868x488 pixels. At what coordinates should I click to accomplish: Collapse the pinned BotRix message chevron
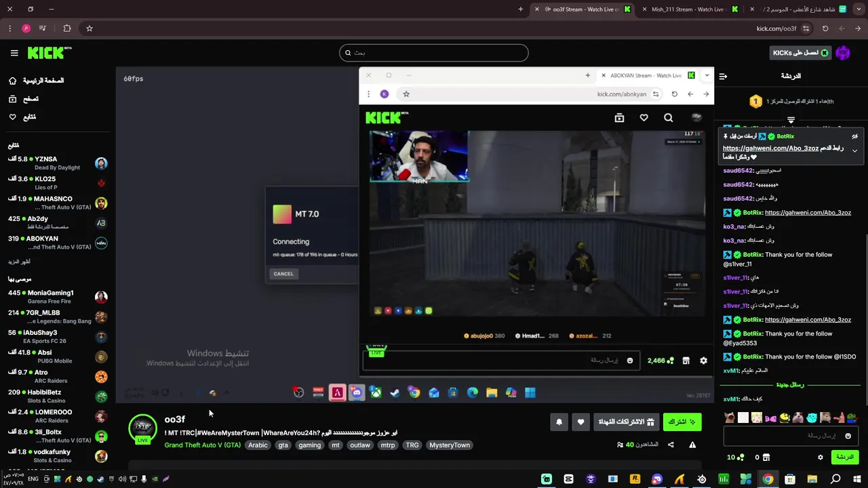[x=854, y=150]
